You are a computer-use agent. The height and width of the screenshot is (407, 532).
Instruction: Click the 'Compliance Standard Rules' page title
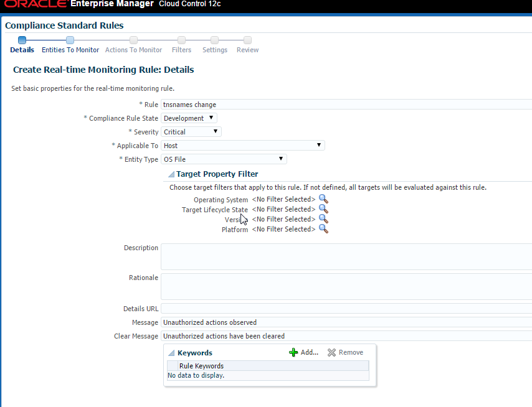pyautogui.click(x=64, y=26)
